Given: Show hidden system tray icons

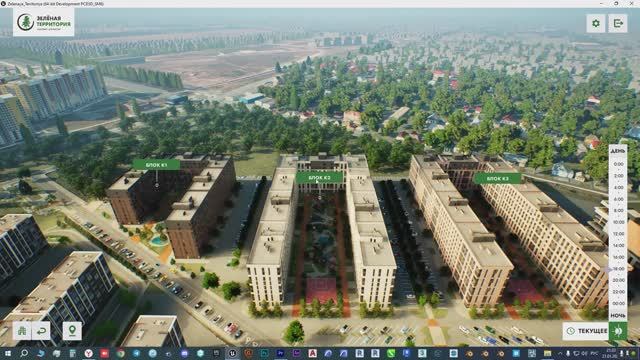Looking at the screenshot, I should pos(560,353).
